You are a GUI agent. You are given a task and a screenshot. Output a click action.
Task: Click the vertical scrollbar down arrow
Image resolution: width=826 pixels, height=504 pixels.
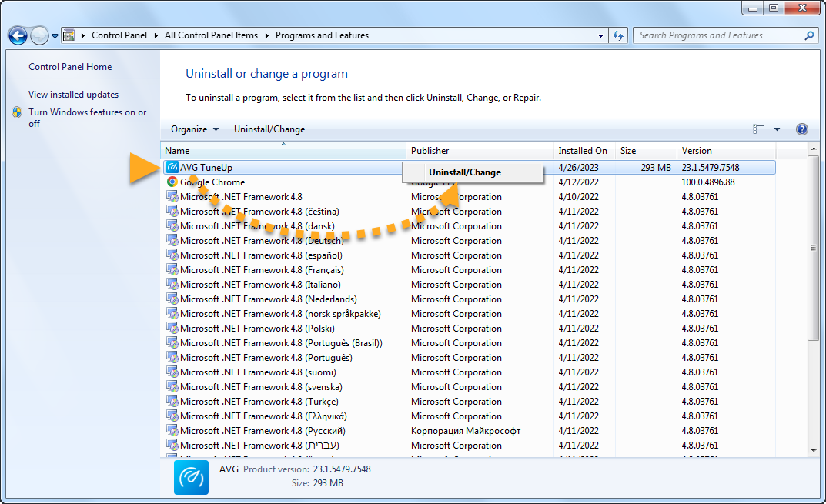pyautogui.click(x=813, y=451)
